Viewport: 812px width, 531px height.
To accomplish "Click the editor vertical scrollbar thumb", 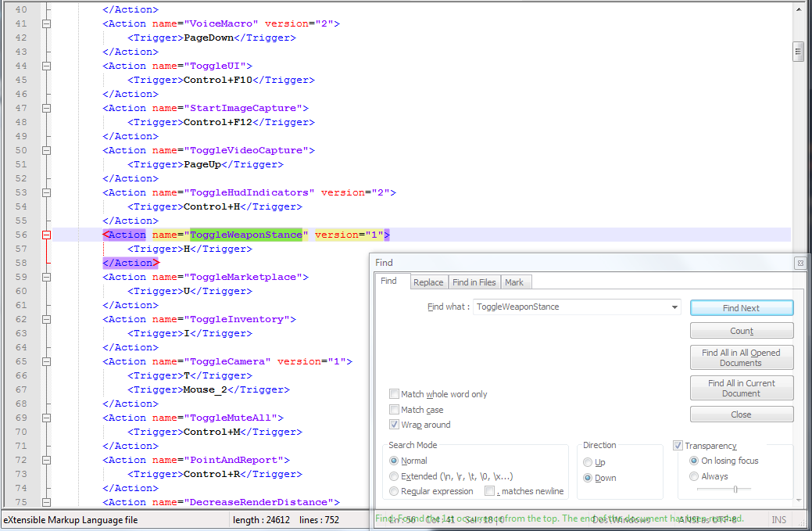I will (x=798, y=52).
